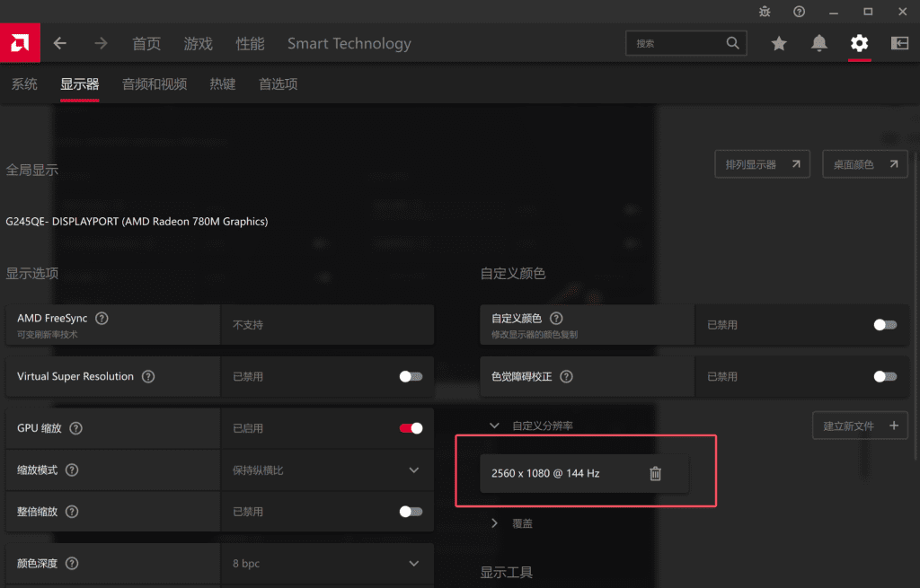Disable the GPU 缩放 switch

click(x=411, y=428)
